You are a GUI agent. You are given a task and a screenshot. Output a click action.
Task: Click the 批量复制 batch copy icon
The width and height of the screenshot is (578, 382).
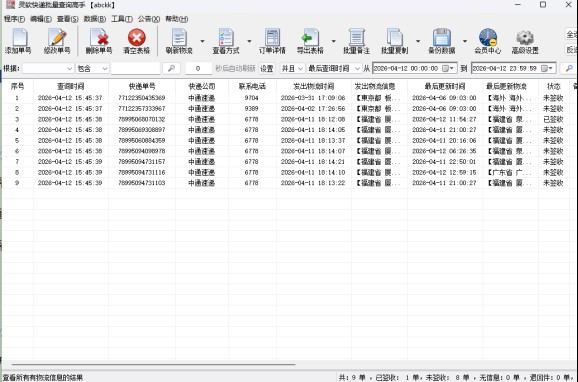[394, 38]
